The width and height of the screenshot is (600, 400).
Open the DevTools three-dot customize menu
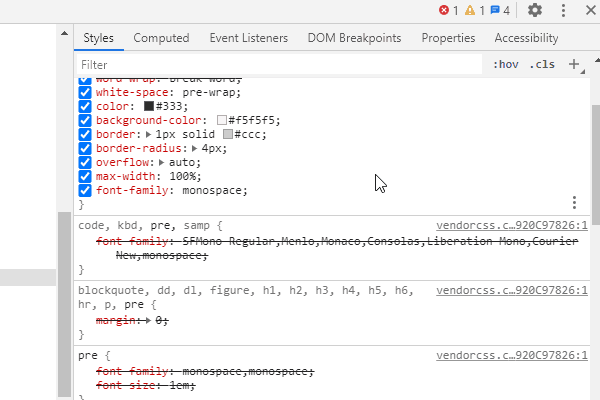(x=563, y=10)
